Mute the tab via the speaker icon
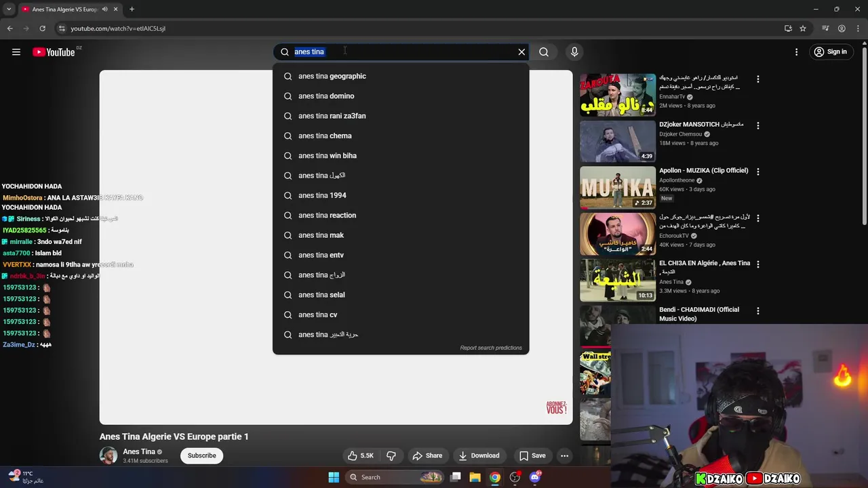The width and height of the screenshot is (868, 488). pos(104,9)
